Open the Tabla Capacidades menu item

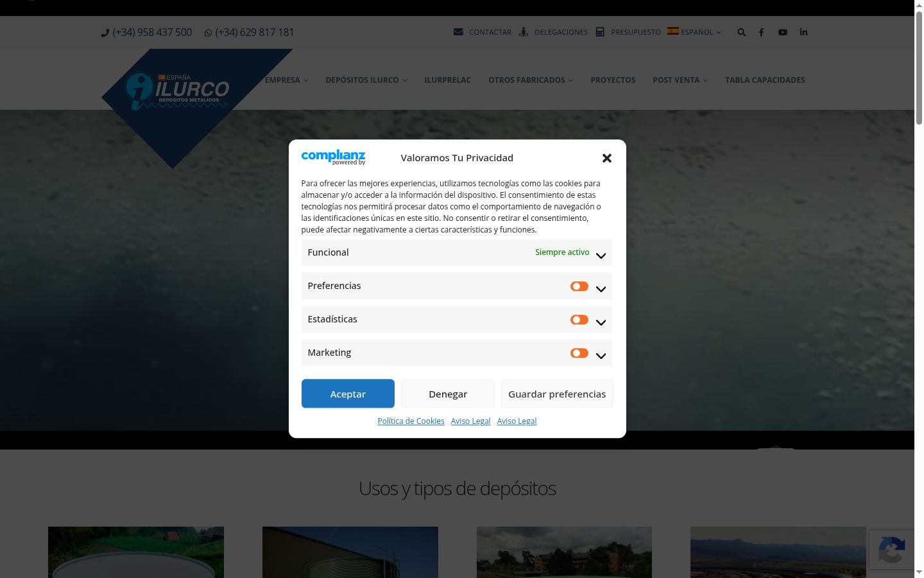pos(765,80)
